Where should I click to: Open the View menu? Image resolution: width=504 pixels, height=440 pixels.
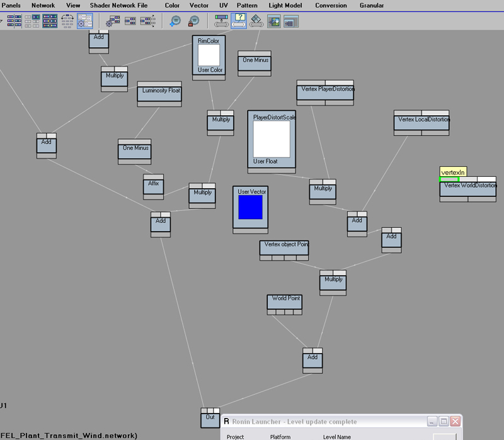click(x=73, y=6)
